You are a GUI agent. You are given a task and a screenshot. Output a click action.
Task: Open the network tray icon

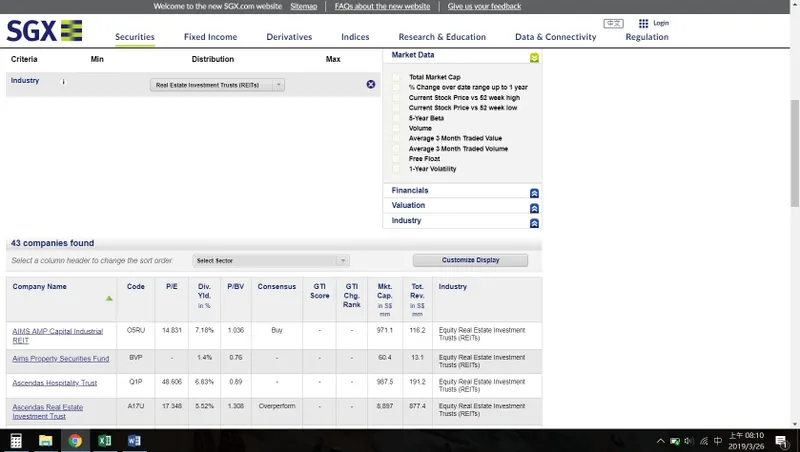click(x=704, y=441)
